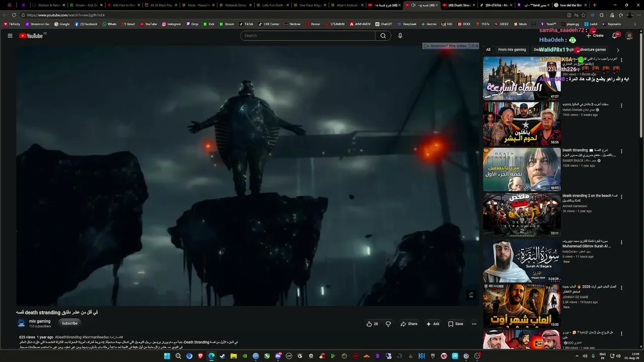Screen dimensions: 644x362
Task: Switch to the (48) Death Stranding tab
Action: tap(459, 5)
